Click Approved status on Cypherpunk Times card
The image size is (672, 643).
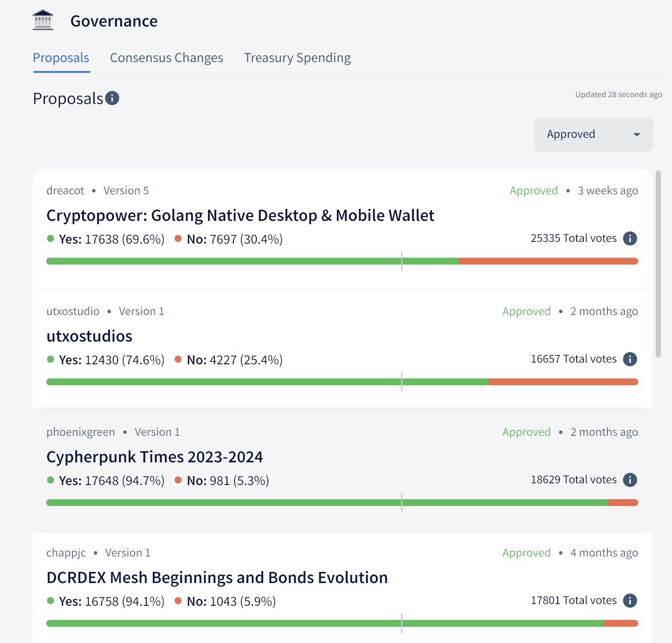[x=526, y=432]
